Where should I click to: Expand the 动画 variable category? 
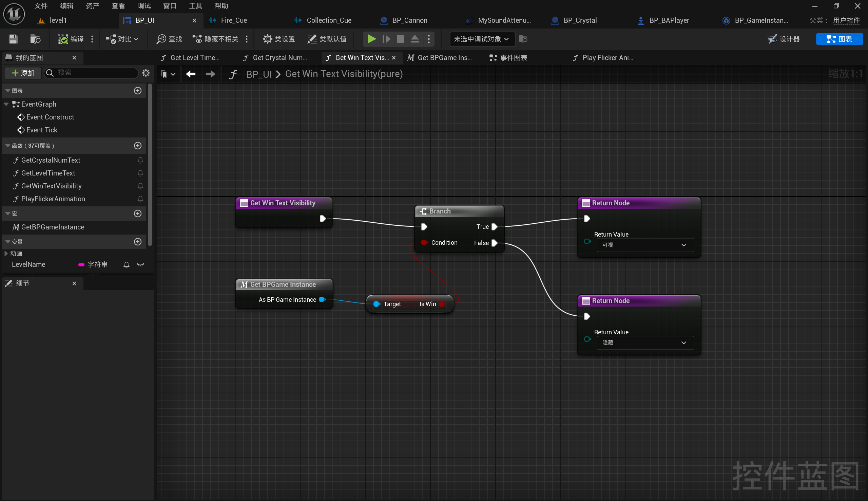(6, 253)
